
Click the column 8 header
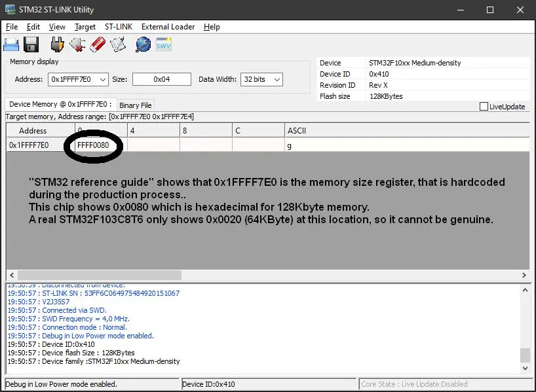(x=206, y=131)
